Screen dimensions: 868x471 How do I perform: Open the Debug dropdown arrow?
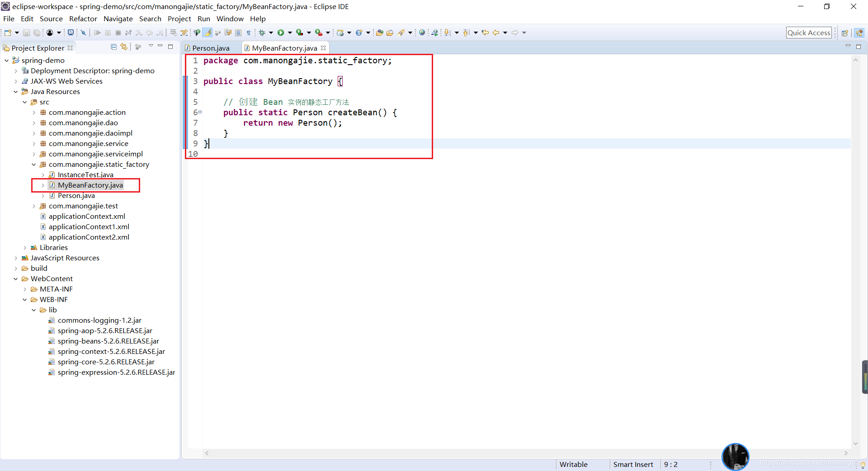pyautogui.click(x=271, y=33)
